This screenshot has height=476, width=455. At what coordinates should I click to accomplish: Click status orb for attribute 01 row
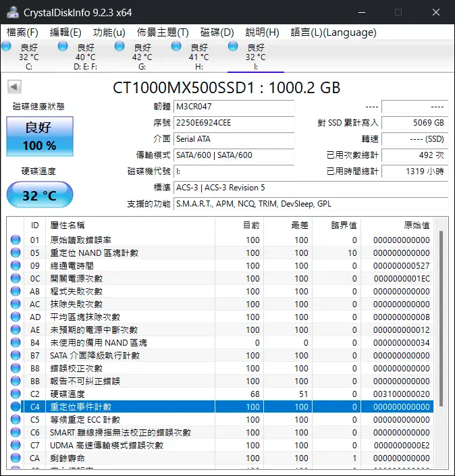point(16,240)
